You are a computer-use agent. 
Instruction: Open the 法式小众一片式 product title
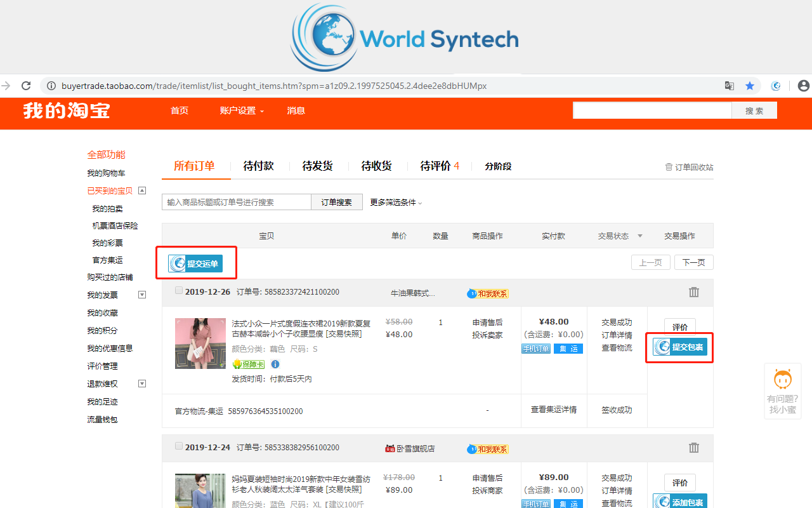pos(301,328)
